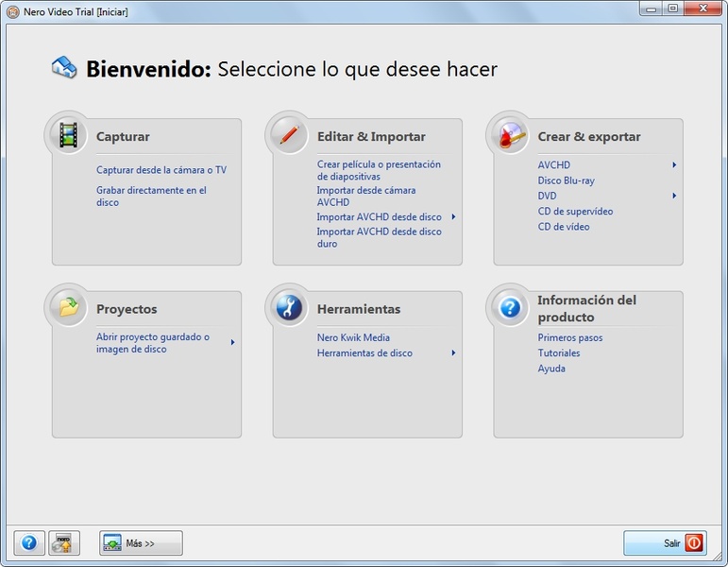Launch Nero Kwik Media
728x567 pixels.
353,338
